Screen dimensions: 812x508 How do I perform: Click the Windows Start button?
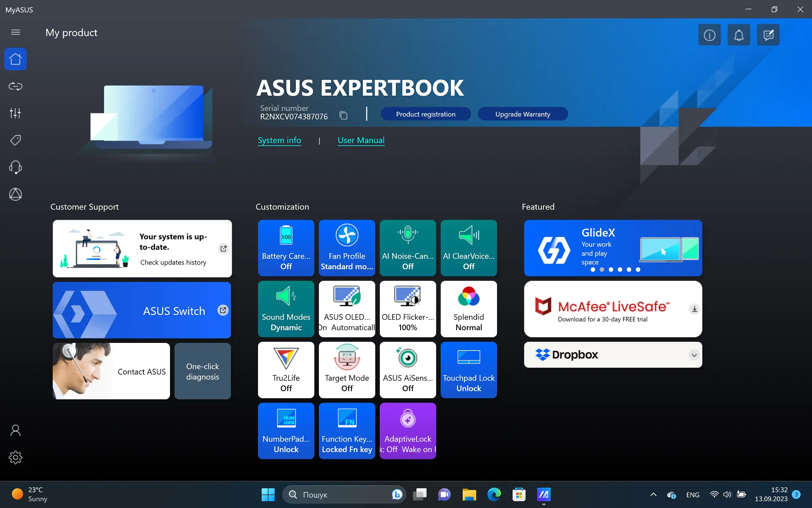pyautogui.click(x=268, y=494)
